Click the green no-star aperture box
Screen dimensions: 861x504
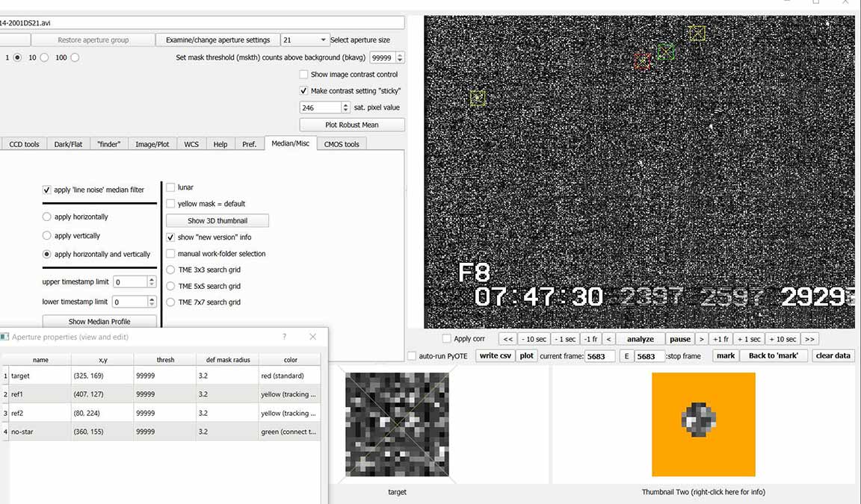[666, 52]
